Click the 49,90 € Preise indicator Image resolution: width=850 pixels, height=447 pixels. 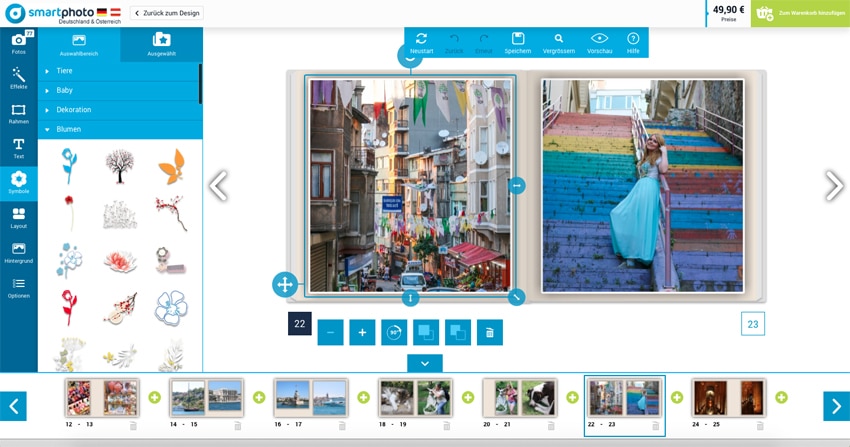(x=729, y=13)
